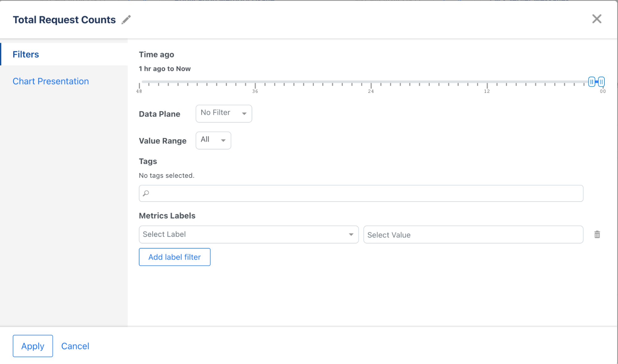
Task: Focus the Select Value input field
Action: pyautogui.click(x=473, y=235)
